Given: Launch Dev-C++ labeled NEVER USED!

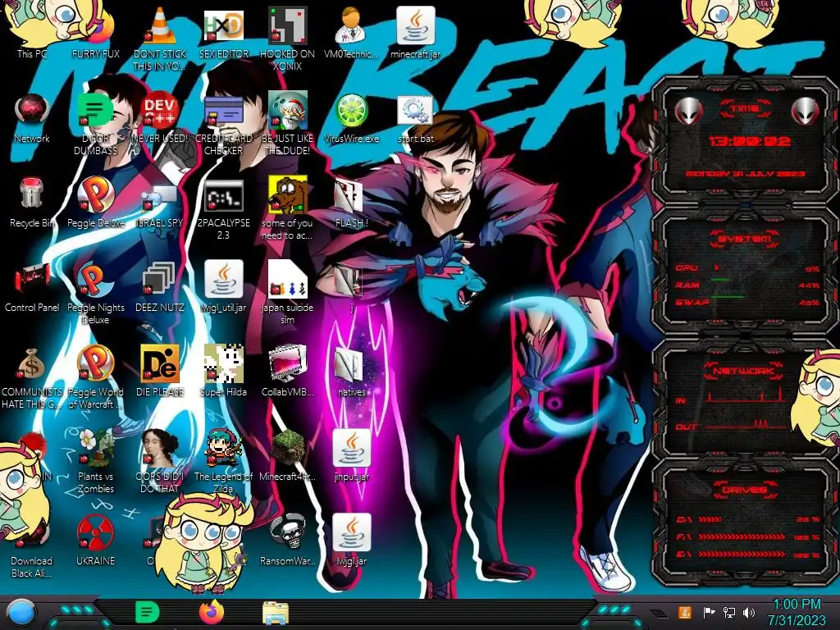Looking at the screenshot, I should pos(160,118).
